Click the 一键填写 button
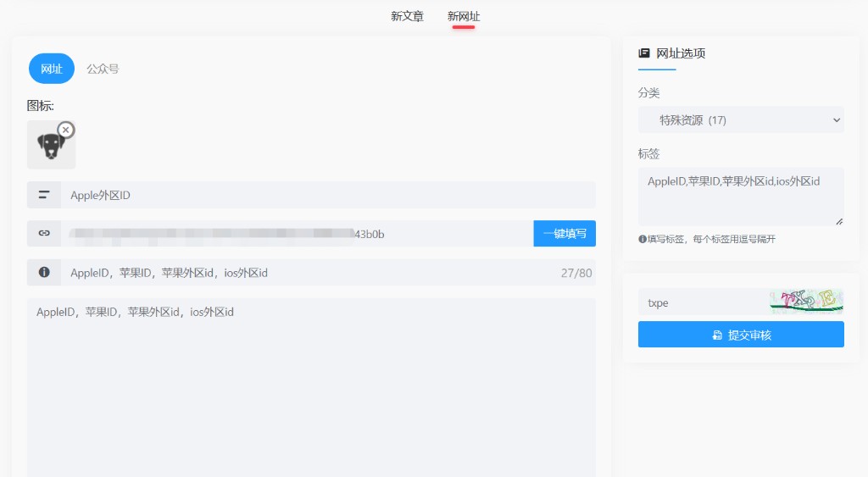The height and width of the screenshot is (477, 868). point(565,234)
